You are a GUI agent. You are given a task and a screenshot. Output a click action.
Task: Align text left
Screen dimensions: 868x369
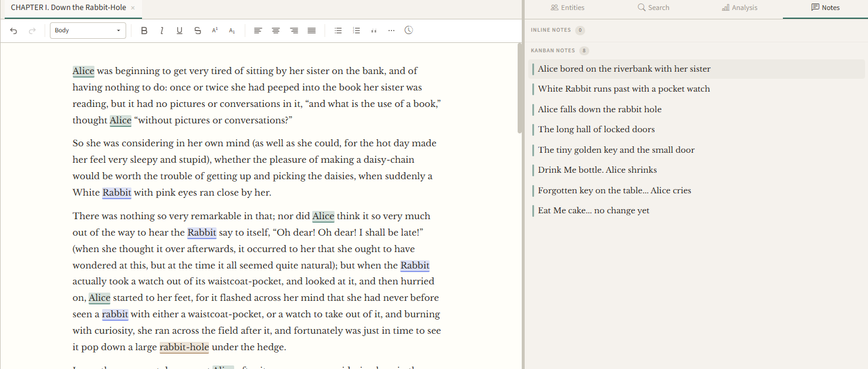[x=258, y=31]
